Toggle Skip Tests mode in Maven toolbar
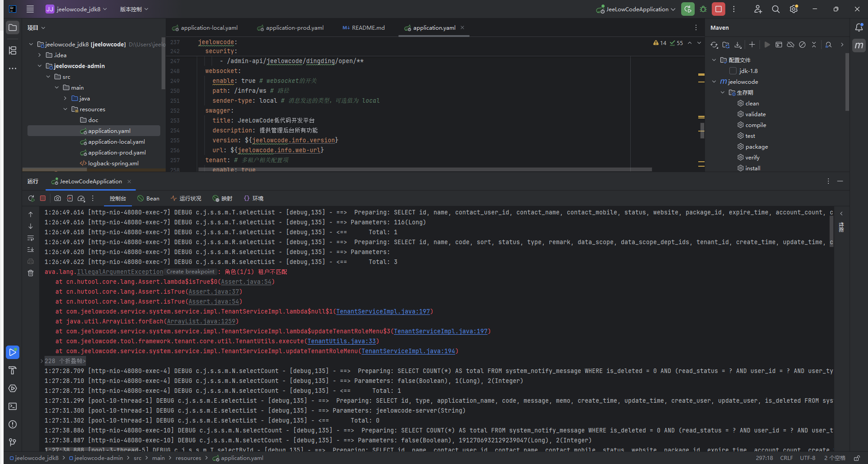Screen dimensions: 868x464 click(802, 45)
